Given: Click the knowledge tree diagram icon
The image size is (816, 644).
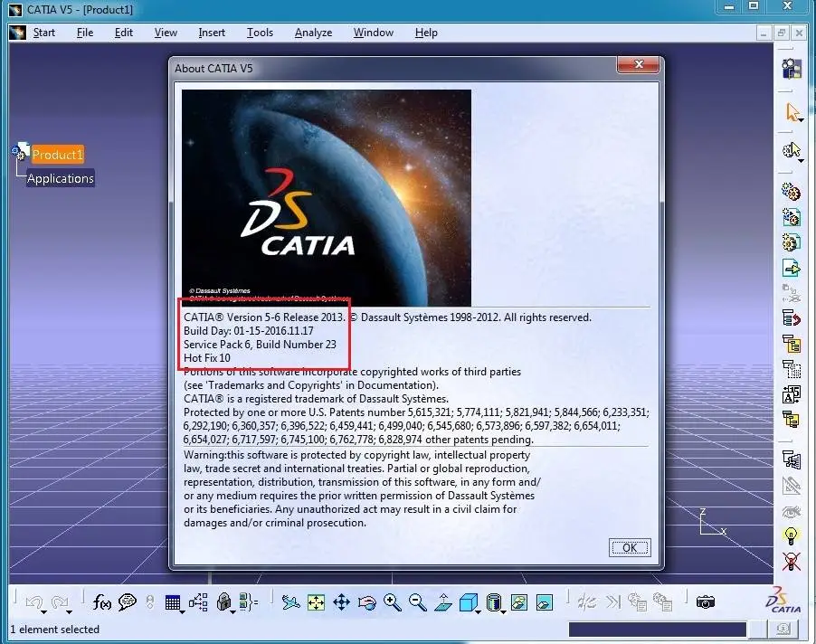Looking at the screenshot, I should click(198, 602).
